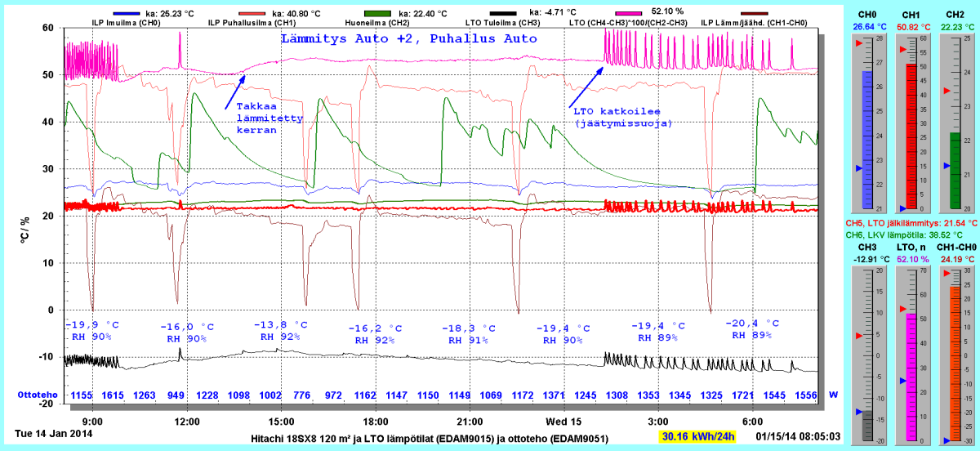Click the magenta LTO, n gauge bar
This screenshot has width=980, height=451.
coord(907,376)
